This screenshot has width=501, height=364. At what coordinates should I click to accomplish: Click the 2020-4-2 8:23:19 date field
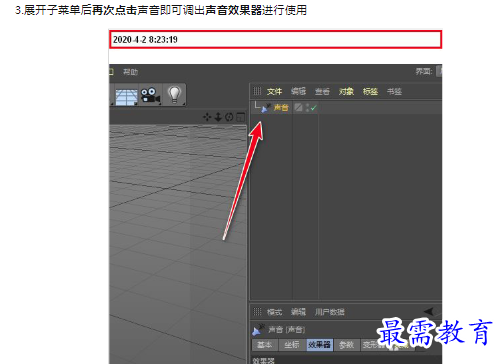click(x=275, y=40)
